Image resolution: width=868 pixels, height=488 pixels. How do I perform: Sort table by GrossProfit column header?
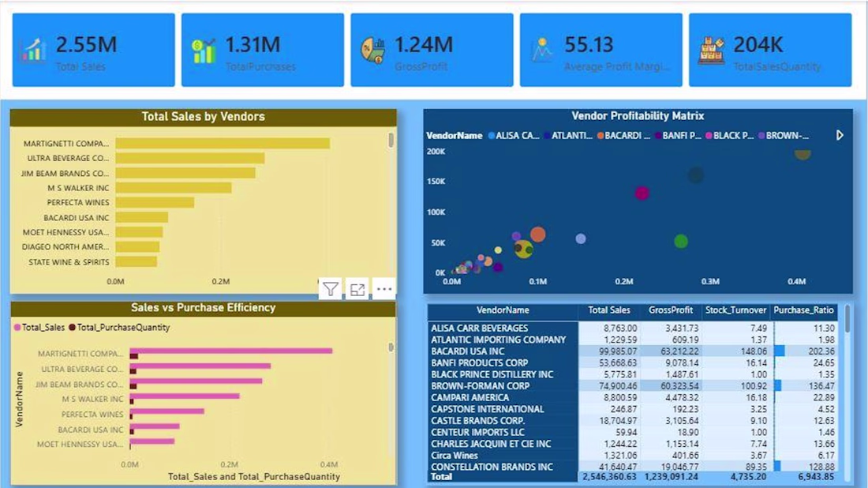671,310
